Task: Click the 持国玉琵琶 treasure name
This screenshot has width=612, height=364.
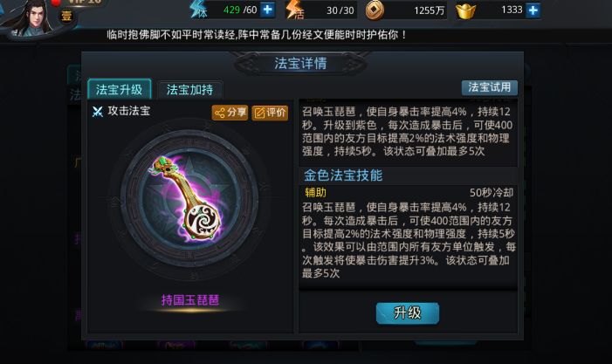Action: 190,300
